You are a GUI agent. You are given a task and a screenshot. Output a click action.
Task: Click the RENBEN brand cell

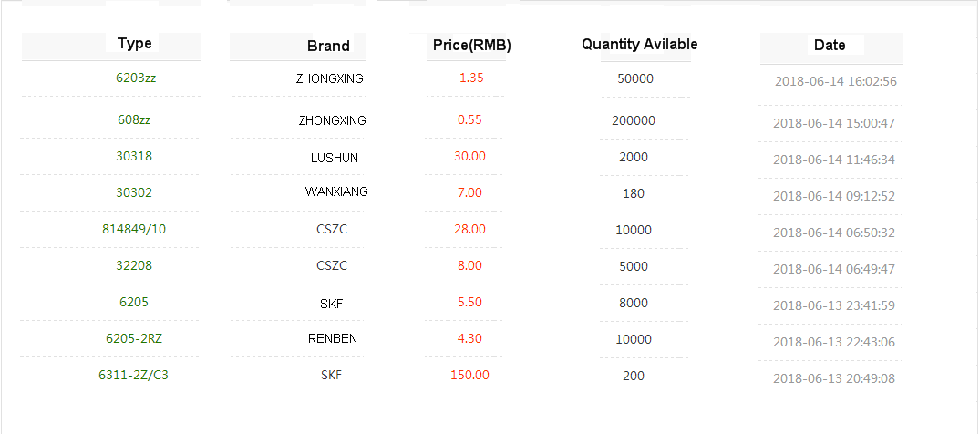click(x=333, y=338)
